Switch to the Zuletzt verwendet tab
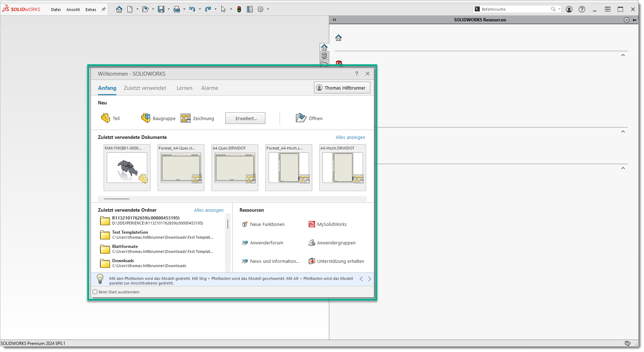The image size is (644, 352). 145,88
